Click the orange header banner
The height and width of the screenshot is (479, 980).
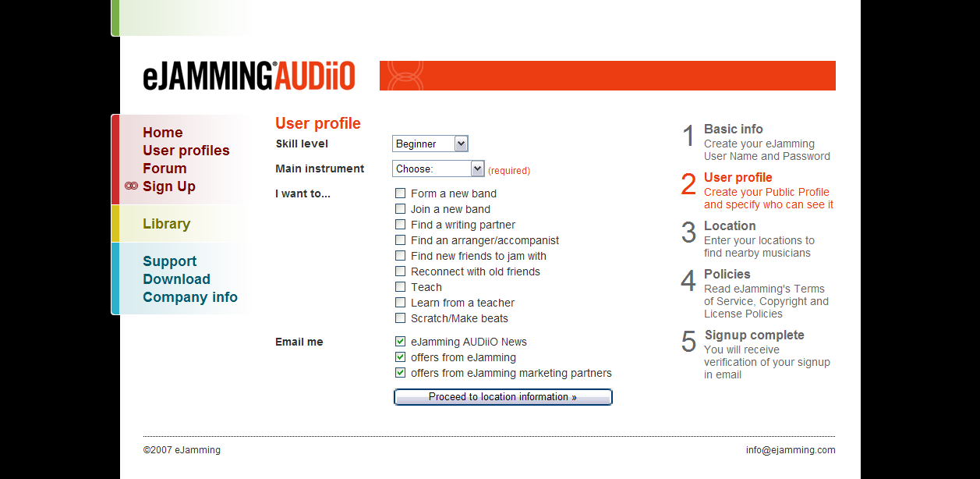tap(607, 76)
